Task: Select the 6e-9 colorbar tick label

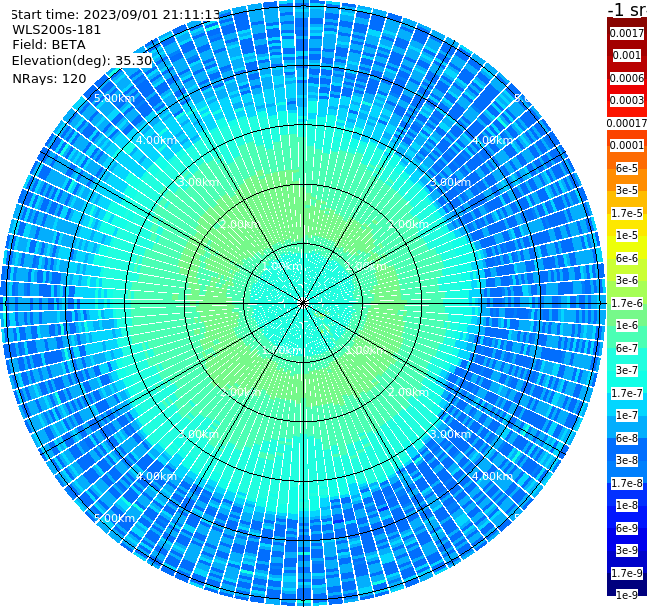Action: coord(627,528)
